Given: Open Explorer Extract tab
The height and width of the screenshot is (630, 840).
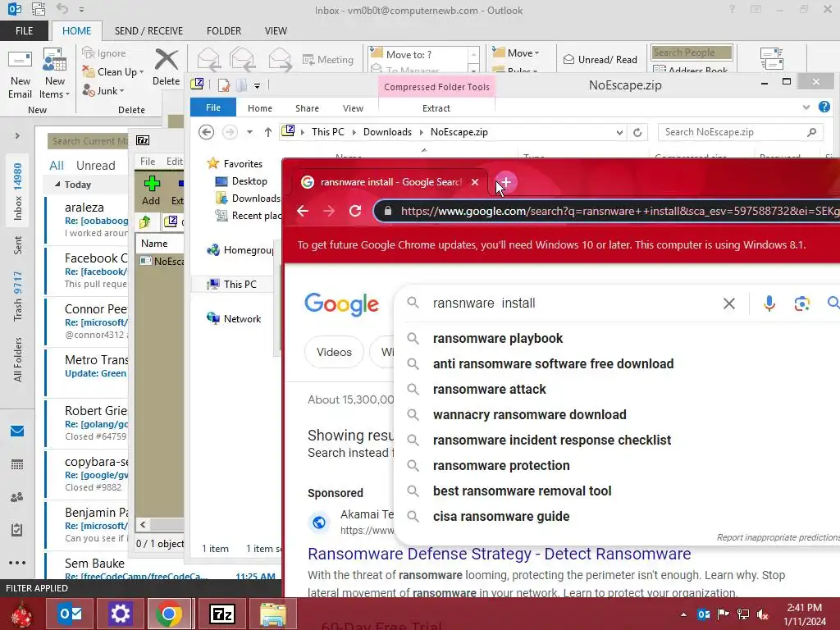Looking at the screenshot, I should point(436,108).
